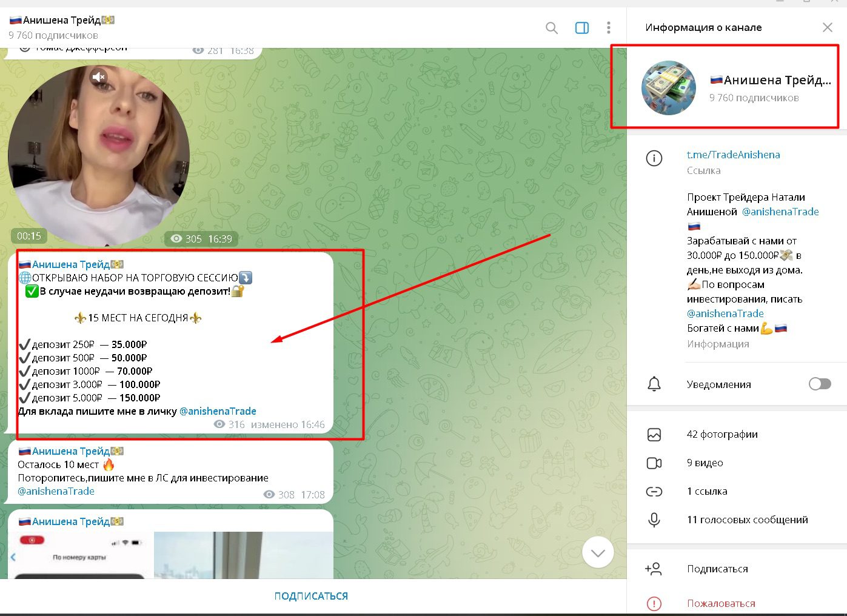Click sender name on ОТКРЫВАЮ НАБОР message

[71, 264]
